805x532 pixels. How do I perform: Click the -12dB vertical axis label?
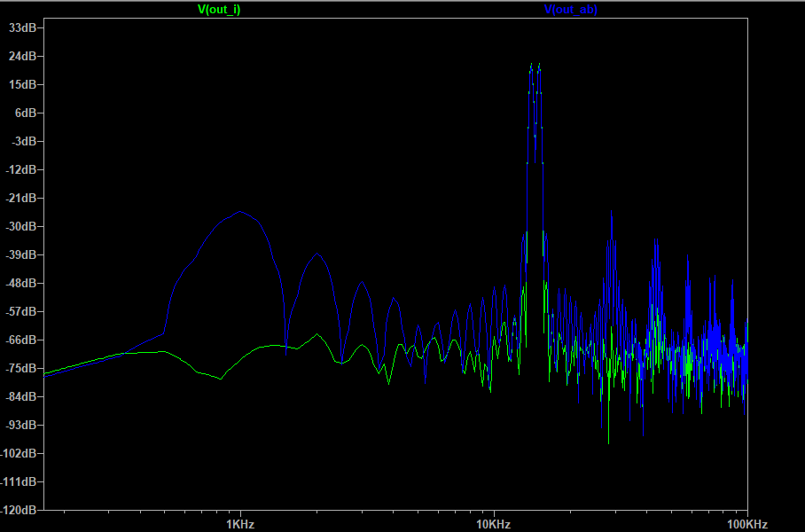[x=21, y=169]
